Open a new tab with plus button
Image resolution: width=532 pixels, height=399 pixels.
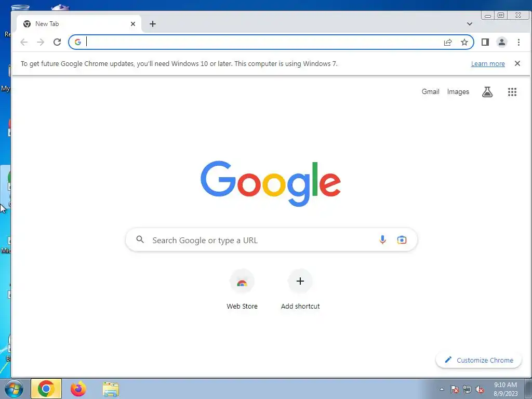(x=153, y=24)
